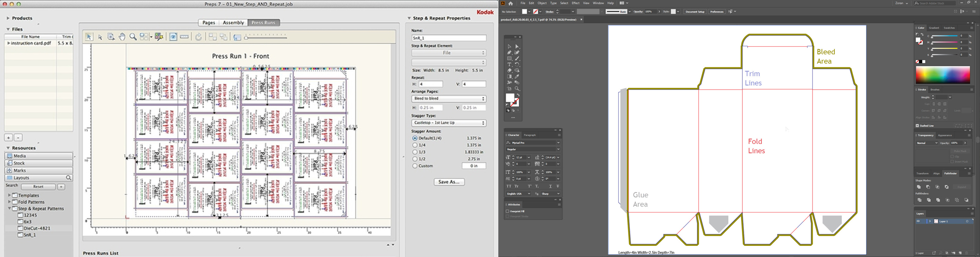Select the Direct Selection tool in Illustrator
This screenshot has height=257, width=980.
coord(517,46)
